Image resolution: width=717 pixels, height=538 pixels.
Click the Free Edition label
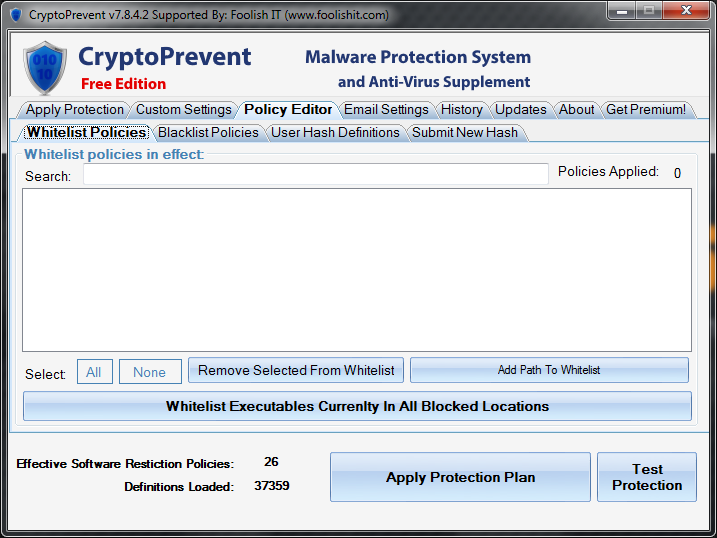coord(123,84)
